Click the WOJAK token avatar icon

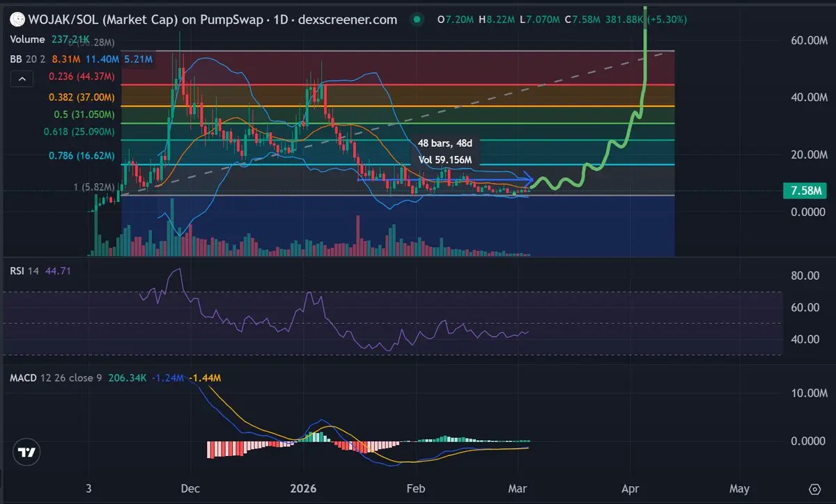[16, 19]
